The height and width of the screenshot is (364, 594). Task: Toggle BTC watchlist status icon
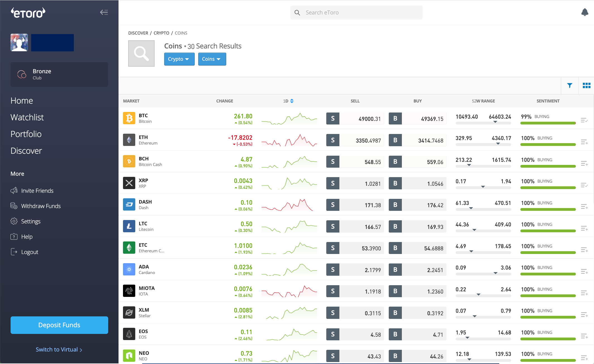pos(584,120)
